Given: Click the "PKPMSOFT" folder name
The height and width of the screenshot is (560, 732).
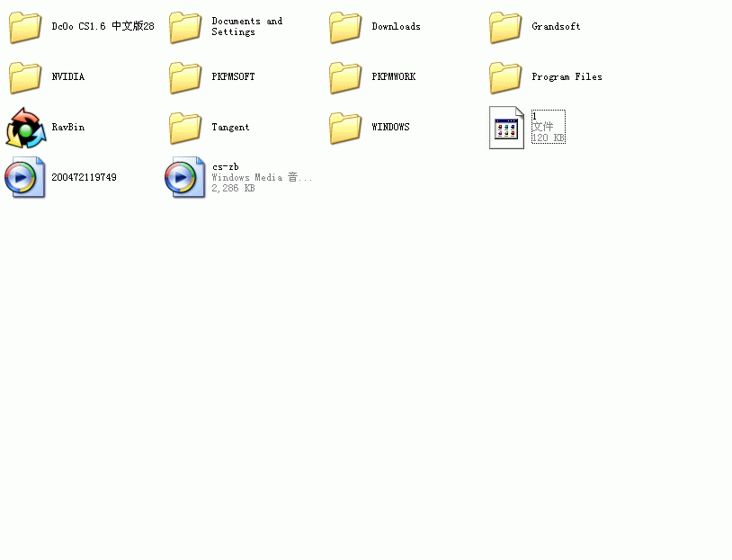Looking at the screenshot, I should coord(234,76).
